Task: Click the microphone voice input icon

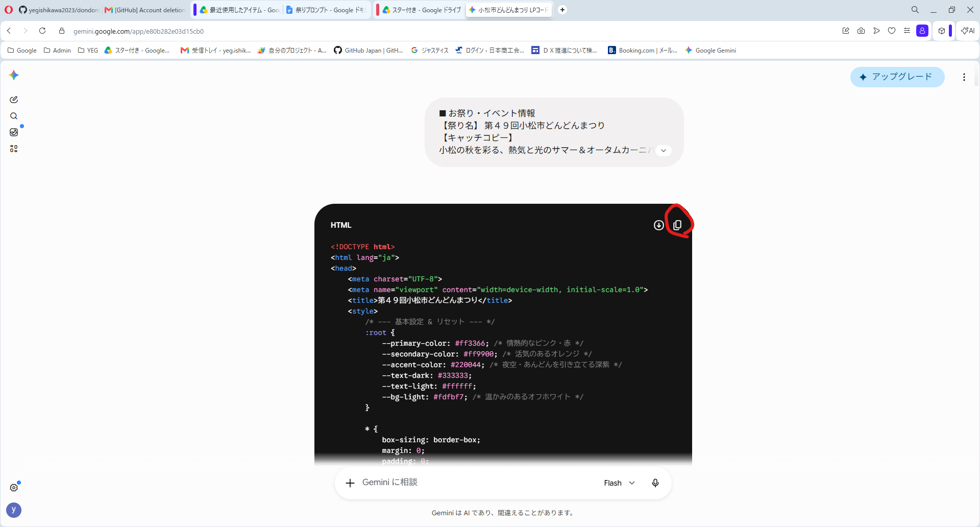Action: coord(655,483)
